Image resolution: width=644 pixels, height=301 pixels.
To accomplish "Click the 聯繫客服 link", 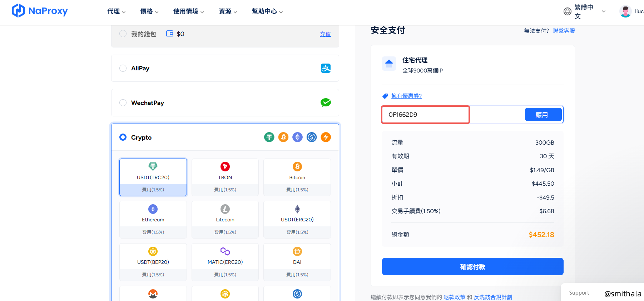I will click(564, 31).
